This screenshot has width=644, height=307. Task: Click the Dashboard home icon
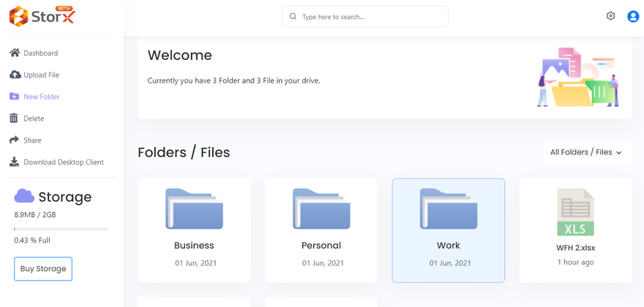(15, 53)
